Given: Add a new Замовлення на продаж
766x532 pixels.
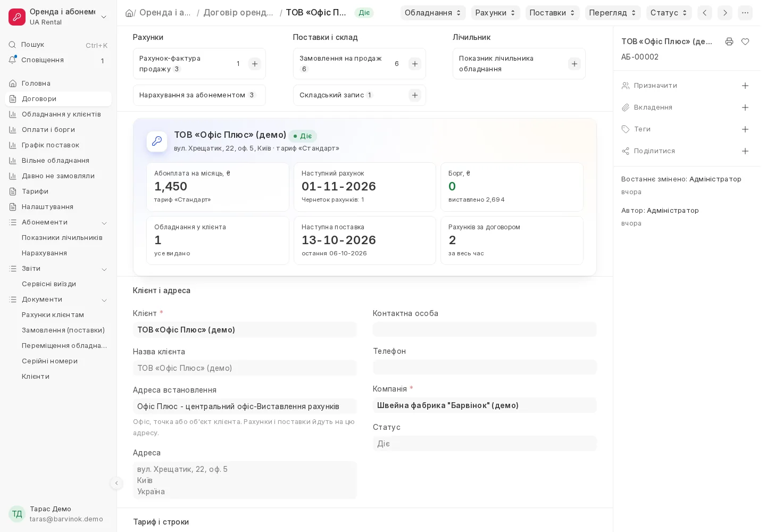Looking at the screenshot, I should pos(415,64).
